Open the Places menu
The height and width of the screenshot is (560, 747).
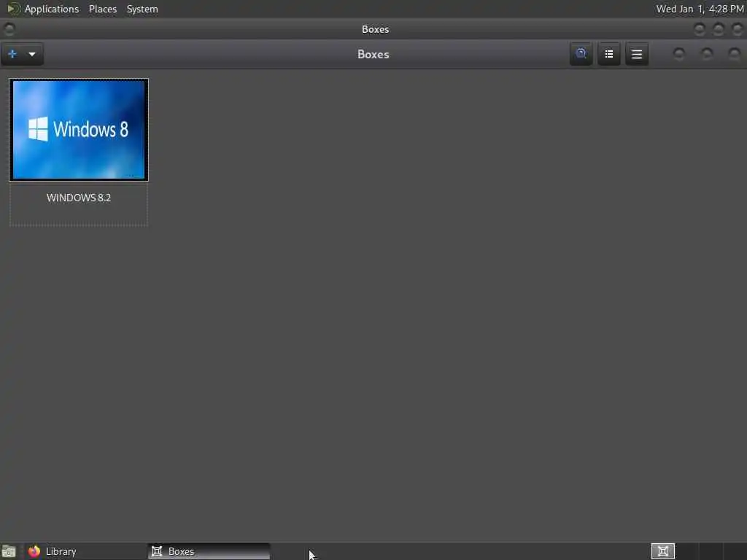[102, 9]
